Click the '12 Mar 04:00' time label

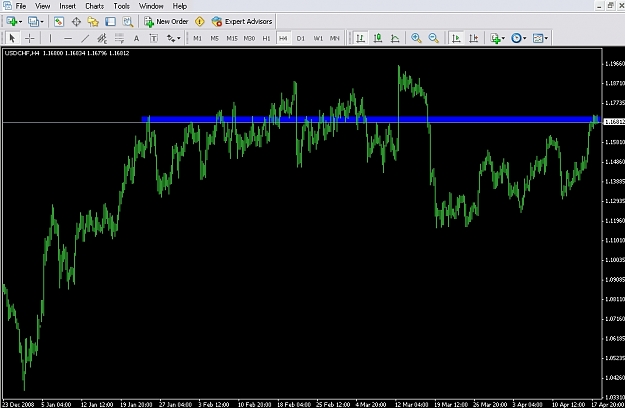(411, 404)
